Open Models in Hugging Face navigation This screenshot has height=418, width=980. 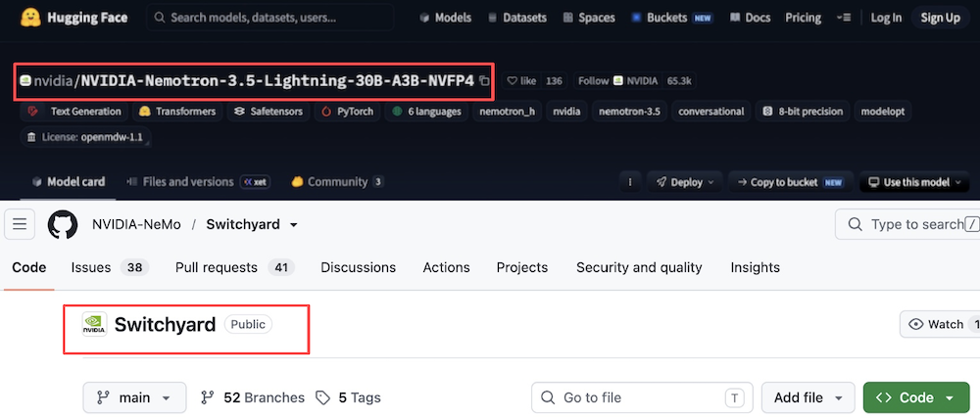(x=445, y=18)
